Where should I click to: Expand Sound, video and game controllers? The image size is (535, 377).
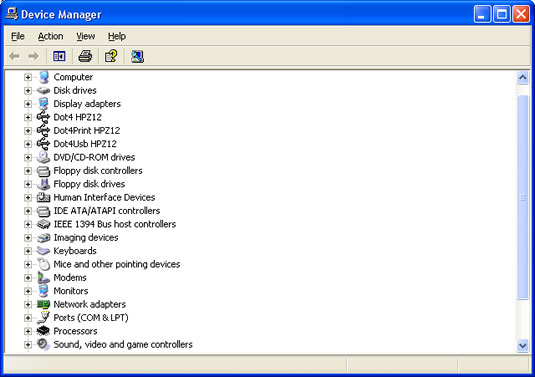pyautogui.click(x=28, y=345)
